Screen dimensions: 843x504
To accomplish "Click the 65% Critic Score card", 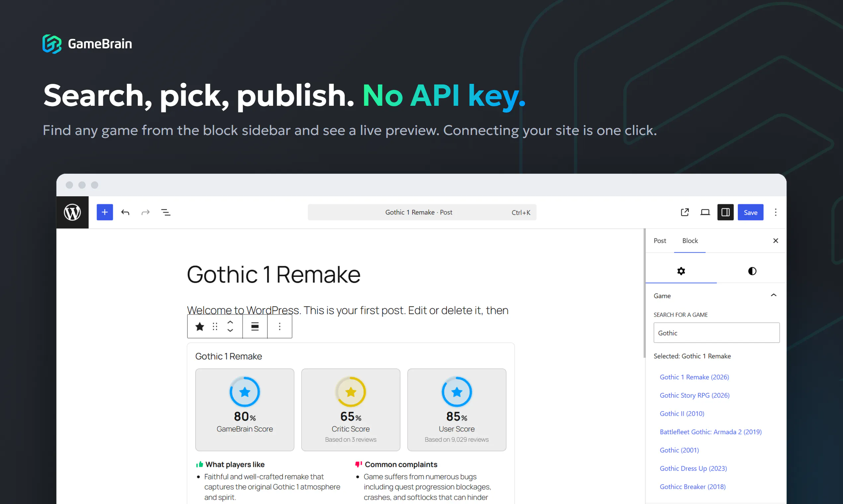I will [351, 410].
